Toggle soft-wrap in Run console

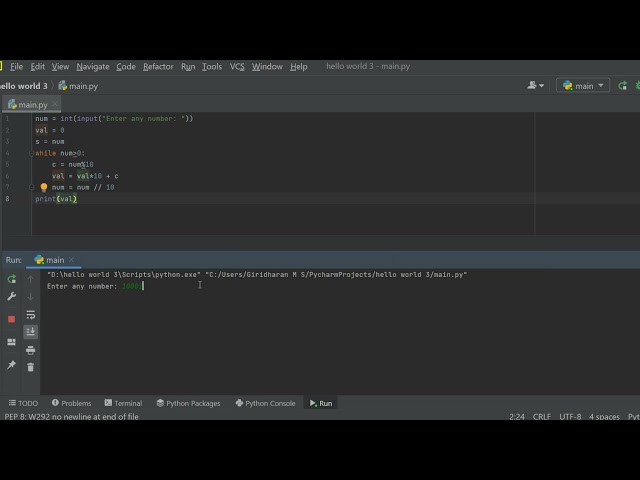pyautogui.click(x=31, y=315)
